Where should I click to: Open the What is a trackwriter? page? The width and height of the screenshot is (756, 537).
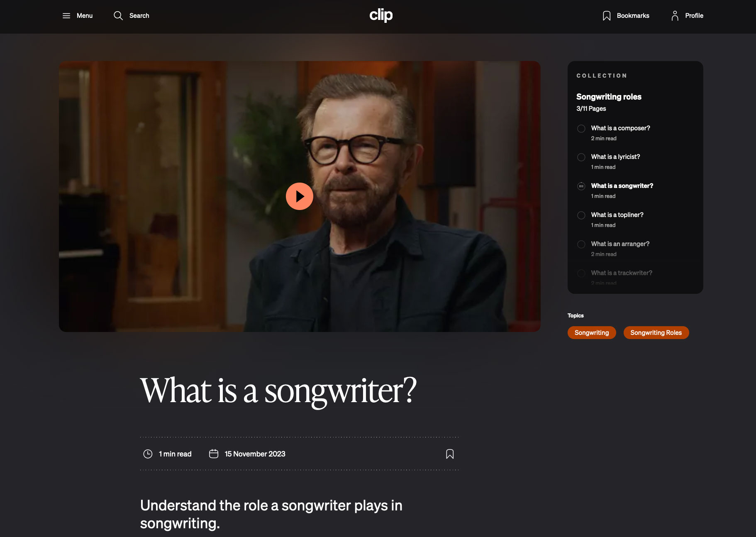pyautogui.click(x=622, y=273)
